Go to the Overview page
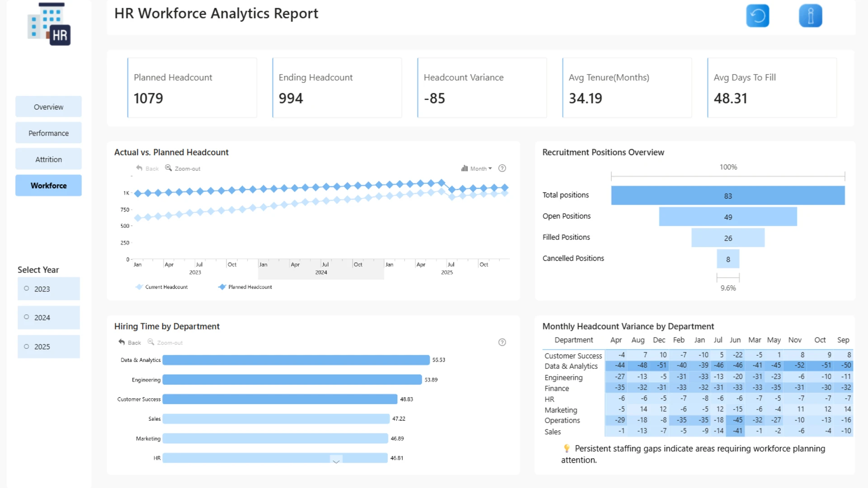This screenshot has width=868, height=488. click(48, 107)
